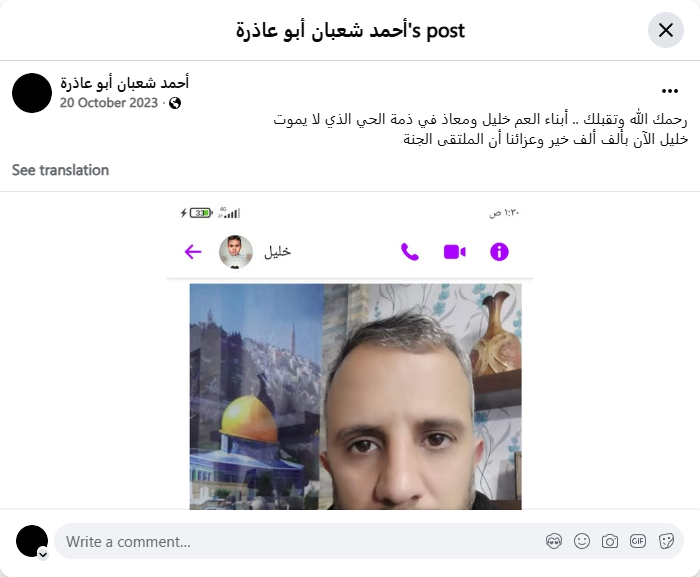Open the GIF picker

[638, 541]
